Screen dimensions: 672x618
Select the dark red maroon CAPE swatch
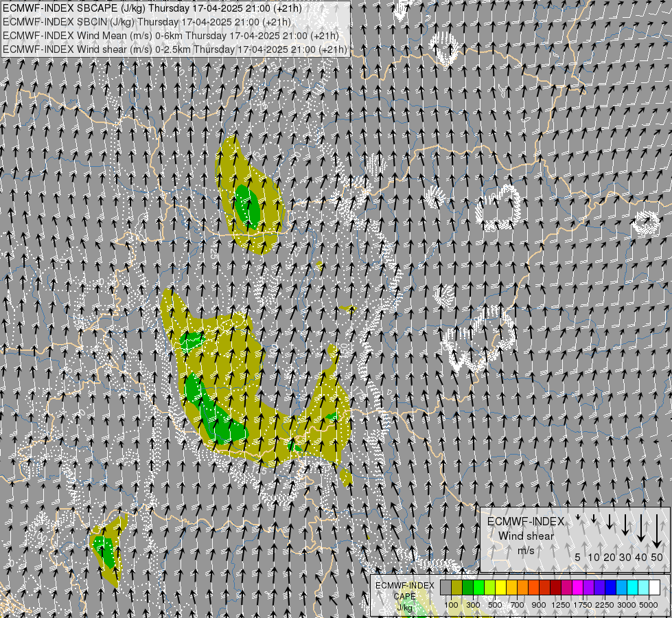click(556, 587)
